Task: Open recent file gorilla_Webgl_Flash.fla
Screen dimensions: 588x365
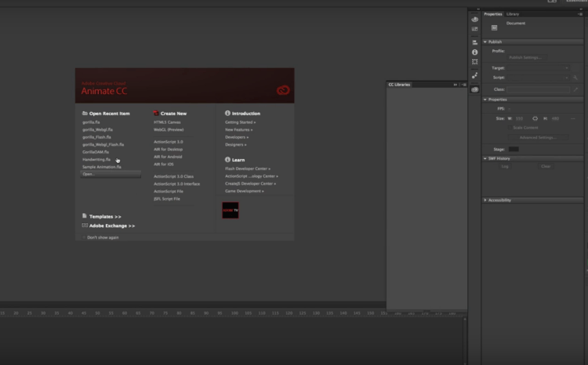Action: coord(103,145)
